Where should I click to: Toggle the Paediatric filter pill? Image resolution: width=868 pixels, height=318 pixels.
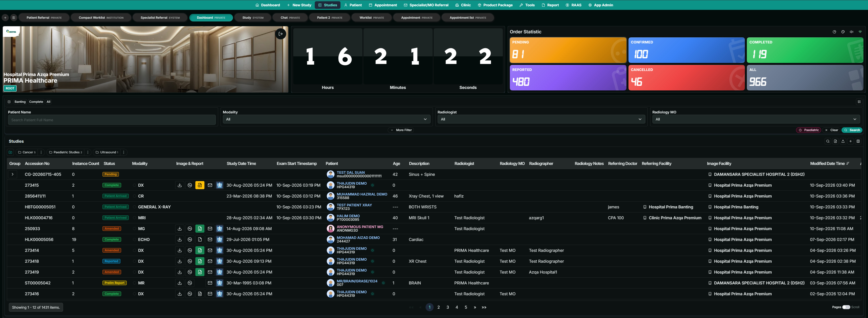click(x=809, y=130)
